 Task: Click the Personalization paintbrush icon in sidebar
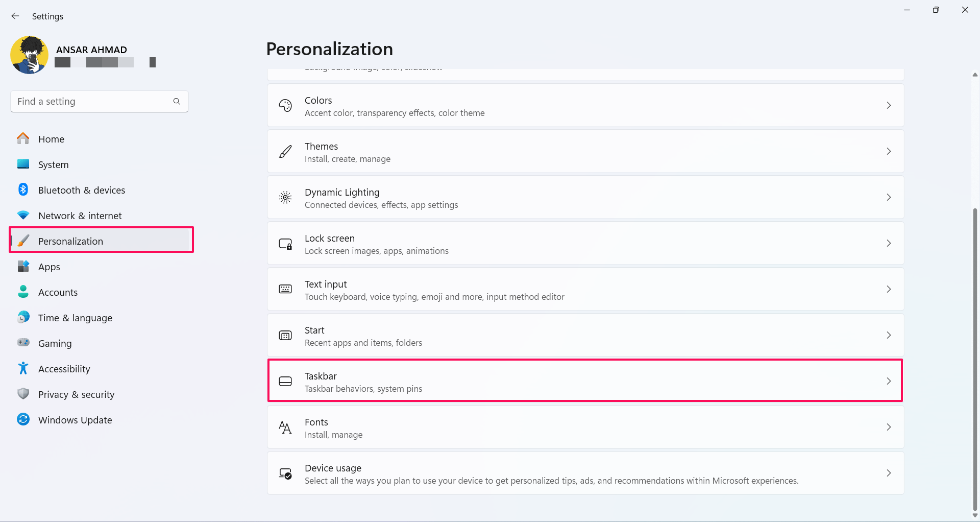click(x=23, y=241)
